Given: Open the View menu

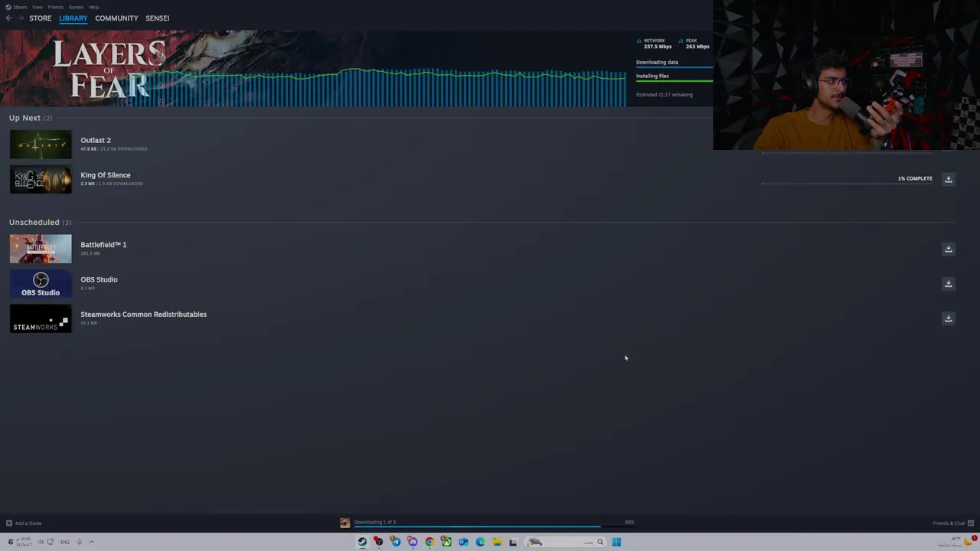Looking at the screenshot, I should coord(38,7).
